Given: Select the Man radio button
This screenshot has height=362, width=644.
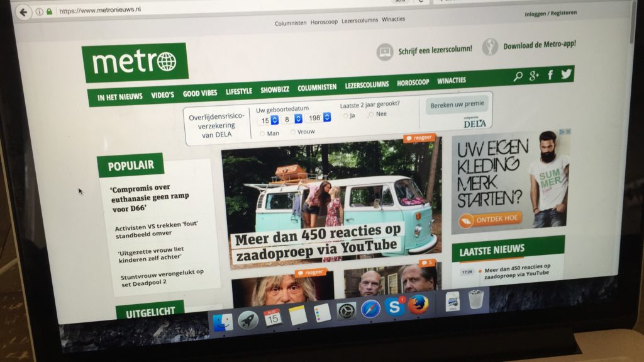Looking at the screenshot, I should 262,133.
